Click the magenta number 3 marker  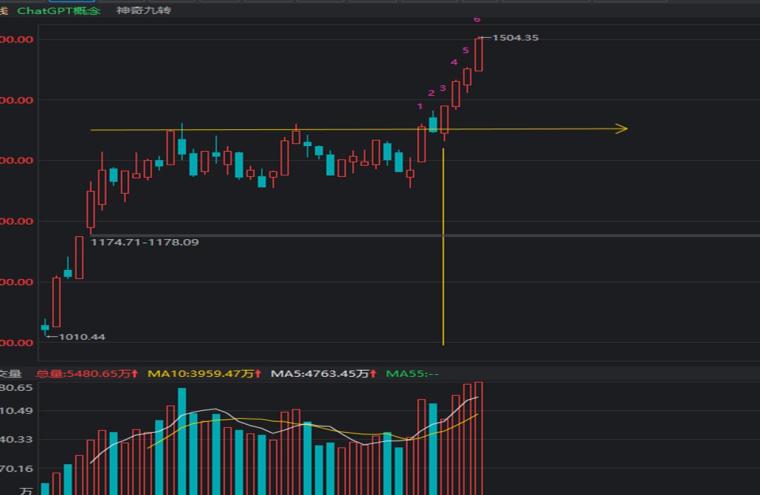coord(443,89)
